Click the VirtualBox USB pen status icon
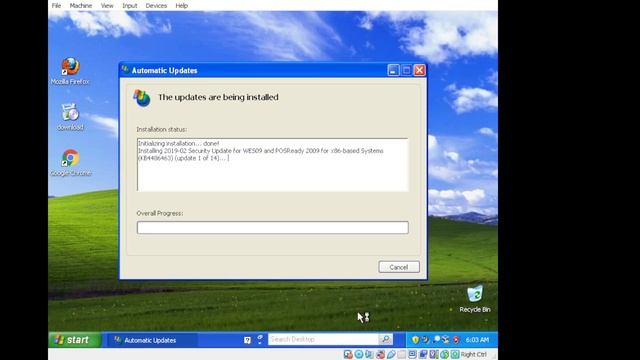Image resolution: width=640 pixels, height=360 pixels. [x=391, y=354]
